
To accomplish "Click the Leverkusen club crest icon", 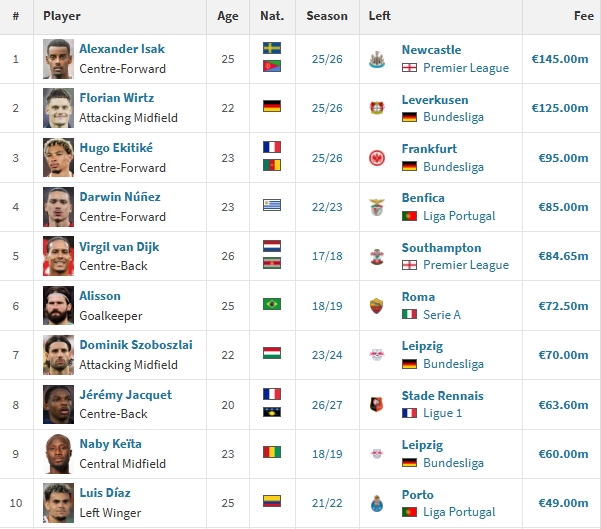I will click(377, 108).
